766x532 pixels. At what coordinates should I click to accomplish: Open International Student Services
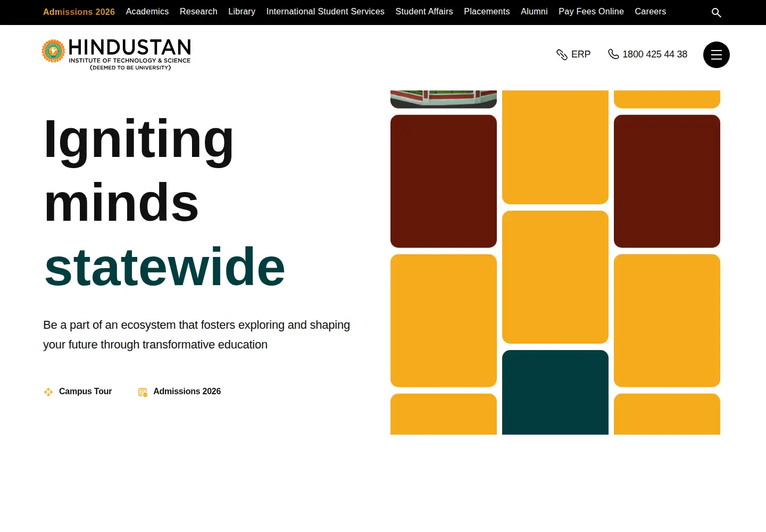[x=326, y=12]
